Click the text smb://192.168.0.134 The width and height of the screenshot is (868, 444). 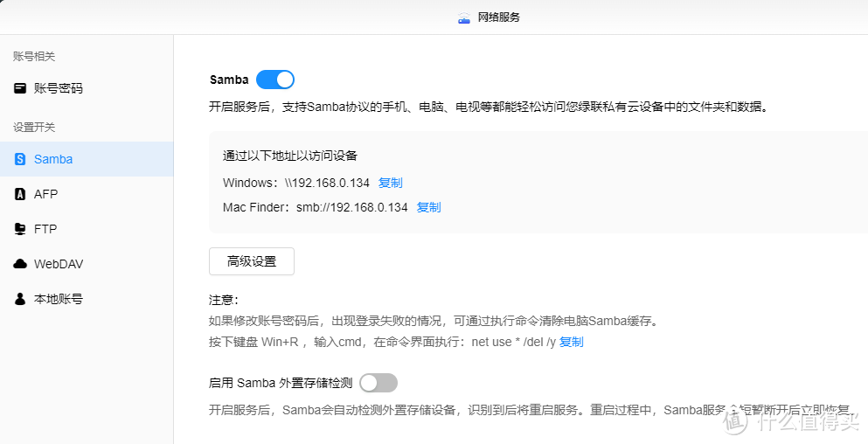[352, 208]
